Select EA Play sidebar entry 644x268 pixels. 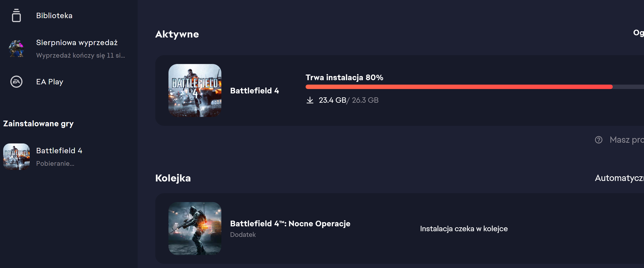[x=49, y=82]
